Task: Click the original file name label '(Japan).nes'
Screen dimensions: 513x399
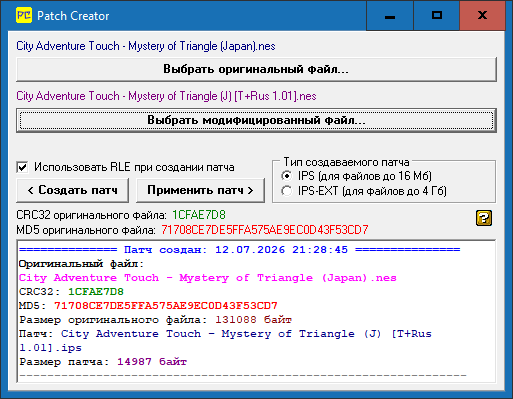Action: (146, 46)
